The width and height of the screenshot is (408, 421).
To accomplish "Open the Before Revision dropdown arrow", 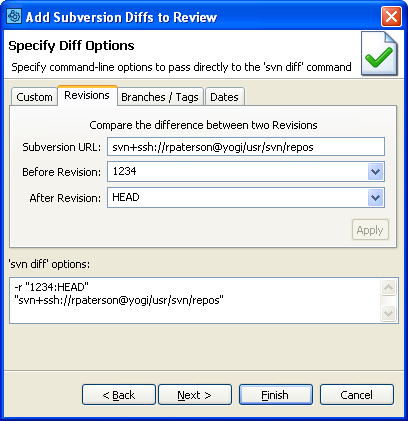I will [375, 172].
